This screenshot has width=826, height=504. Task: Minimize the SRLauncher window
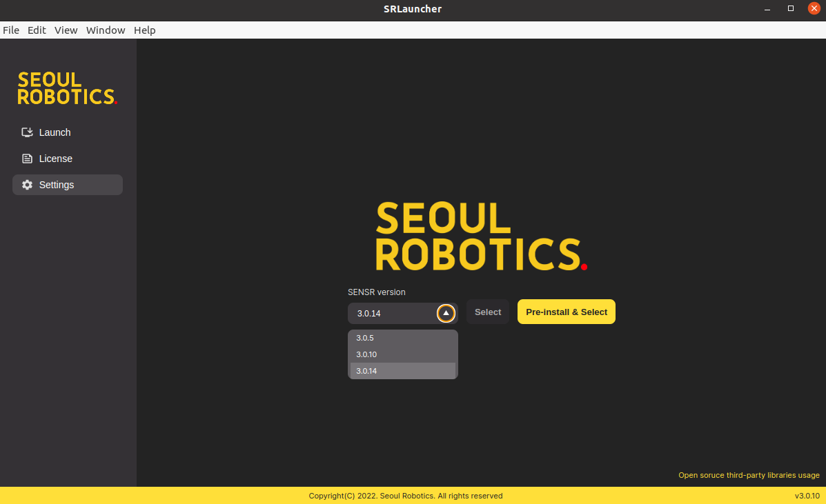tap(767, 8)
